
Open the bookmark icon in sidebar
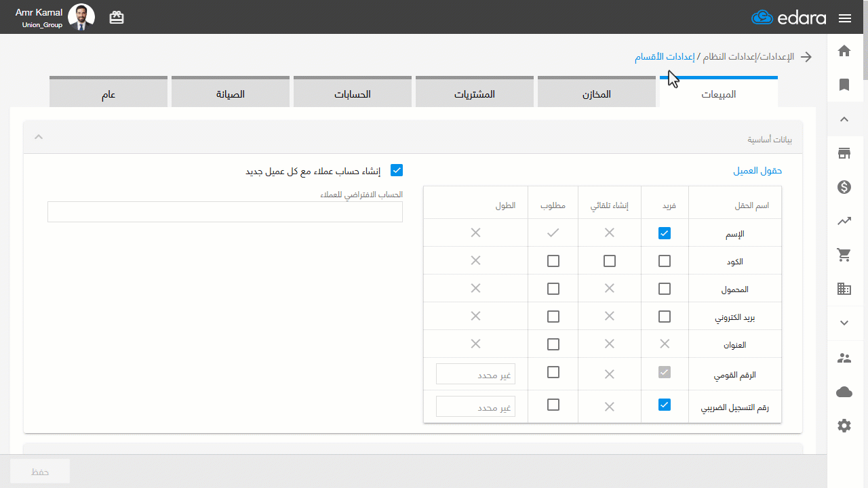pyautogui.click(x=844, y=85)
